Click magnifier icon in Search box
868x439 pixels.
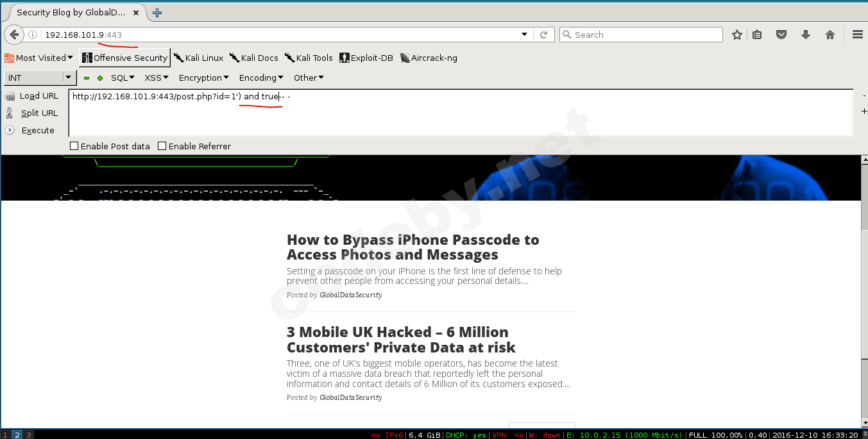pos(567,35)
